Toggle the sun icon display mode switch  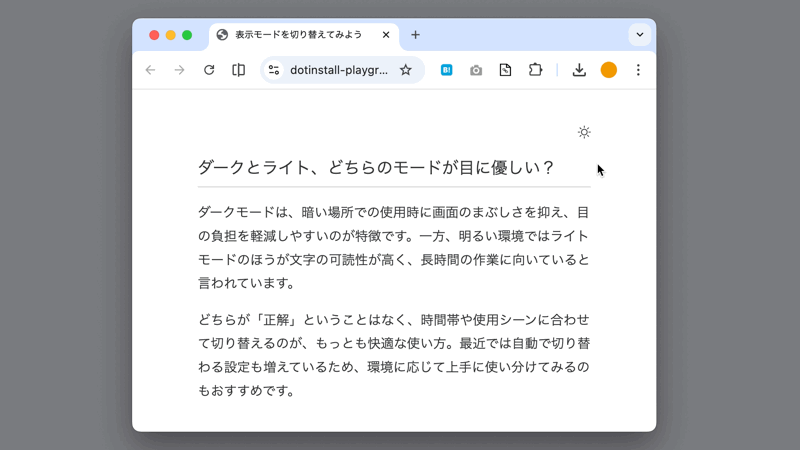click(584, 133)
